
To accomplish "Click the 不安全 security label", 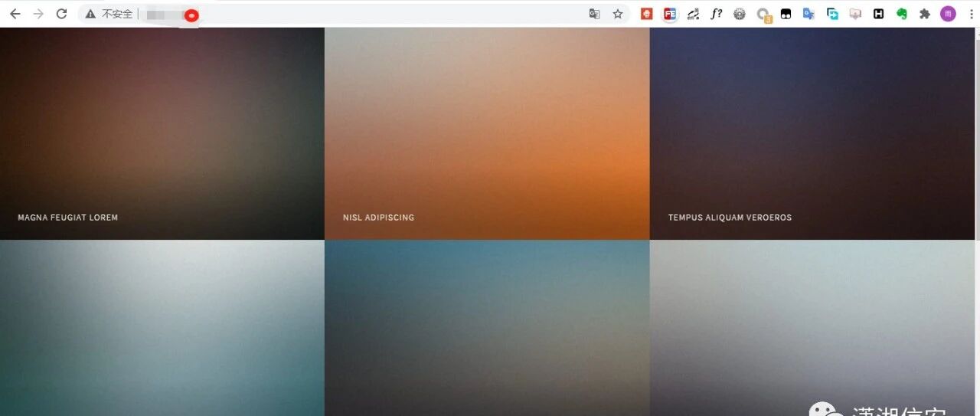I will tap(117, 14).
